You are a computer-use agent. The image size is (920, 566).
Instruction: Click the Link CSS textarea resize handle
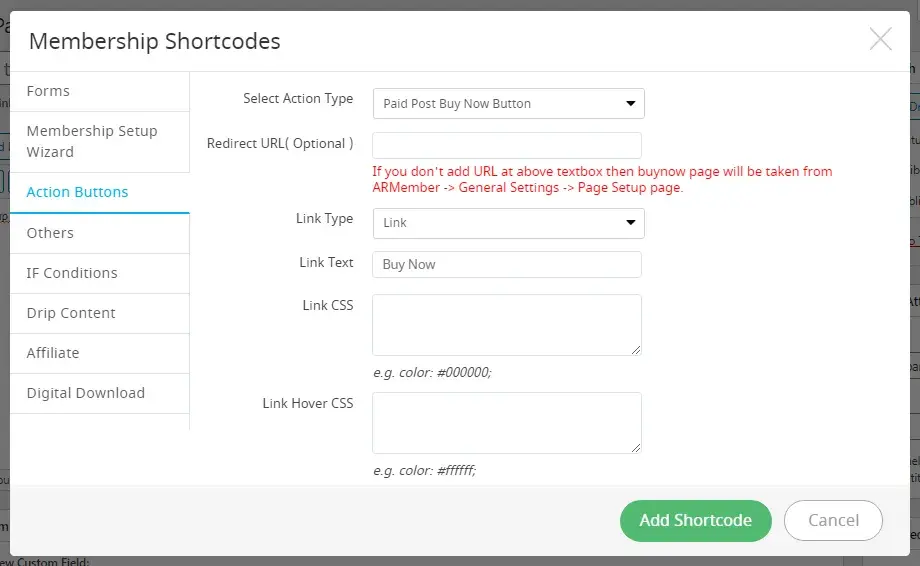(x=636, y=350)
